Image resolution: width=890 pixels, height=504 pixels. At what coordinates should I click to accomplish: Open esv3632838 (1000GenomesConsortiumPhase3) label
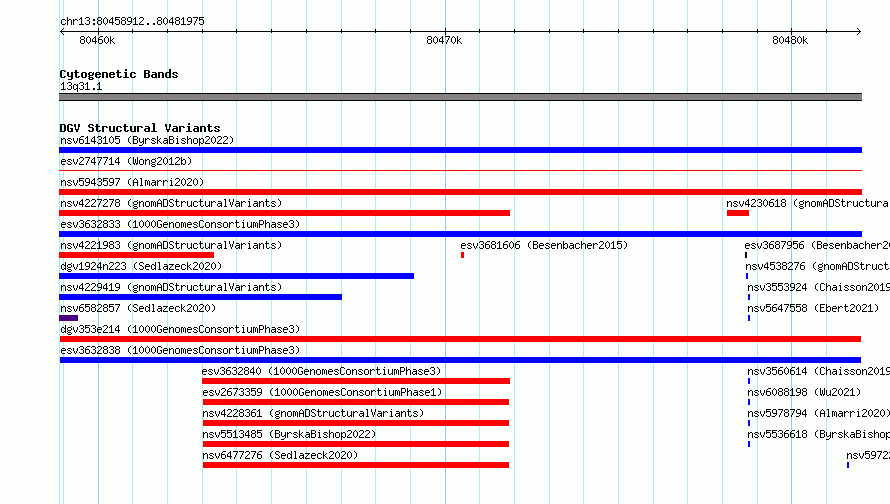click(180, 350)
